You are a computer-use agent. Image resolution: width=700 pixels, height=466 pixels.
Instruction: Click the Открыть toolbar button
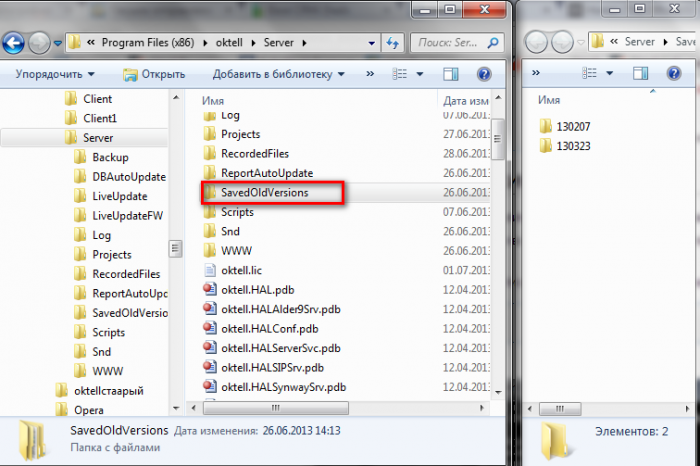tap(154, 75)
